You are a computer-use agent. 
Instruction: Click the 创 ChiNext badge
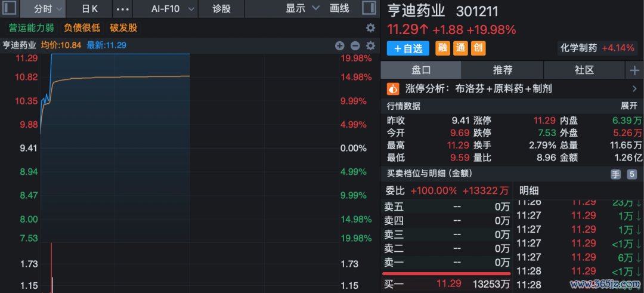pos(478,48)
